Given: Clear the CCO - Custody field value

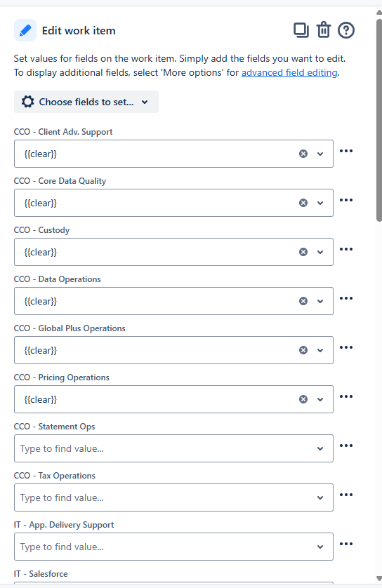Looking at the screenshot, I should (303, 252).
